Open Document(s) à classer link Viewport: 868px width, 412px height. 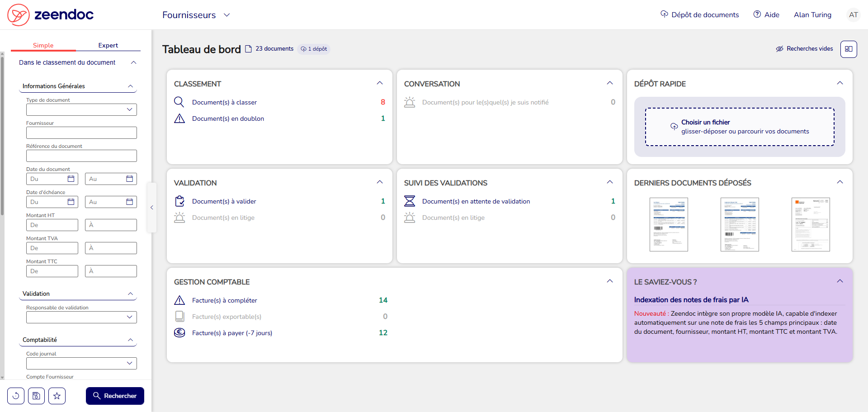pyautogui.click(x=224, y=102)
